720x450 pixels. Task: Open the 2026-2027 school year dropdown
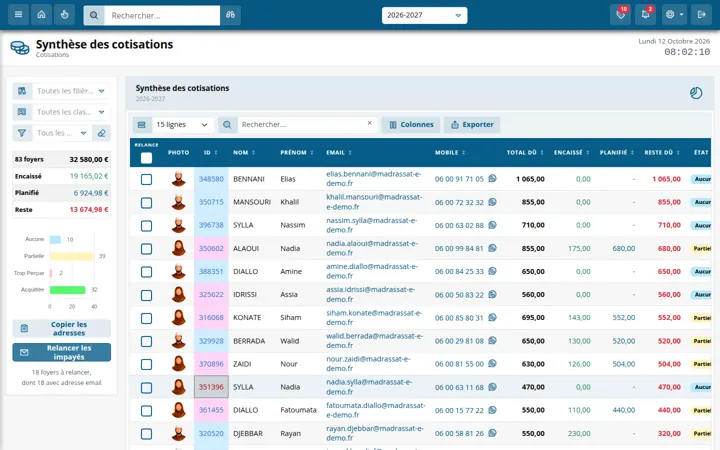424,15
